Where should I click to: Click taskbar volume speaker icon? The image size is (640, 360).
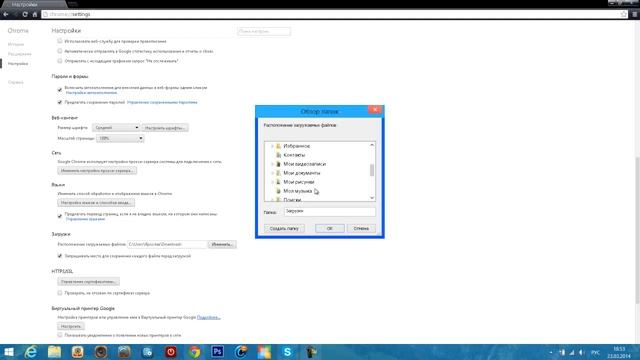click(581, 352)
